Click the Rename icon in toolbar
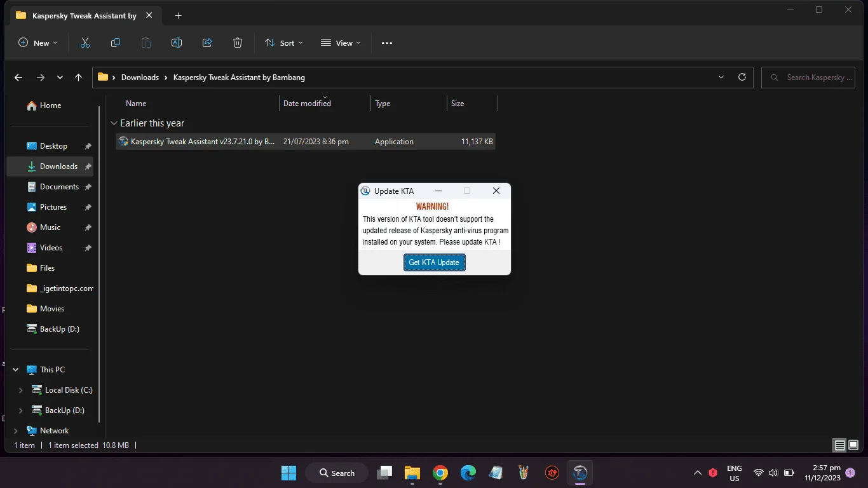Image resolution: width=868 pixels, height=488 pixels. click(x=177, y=43)
